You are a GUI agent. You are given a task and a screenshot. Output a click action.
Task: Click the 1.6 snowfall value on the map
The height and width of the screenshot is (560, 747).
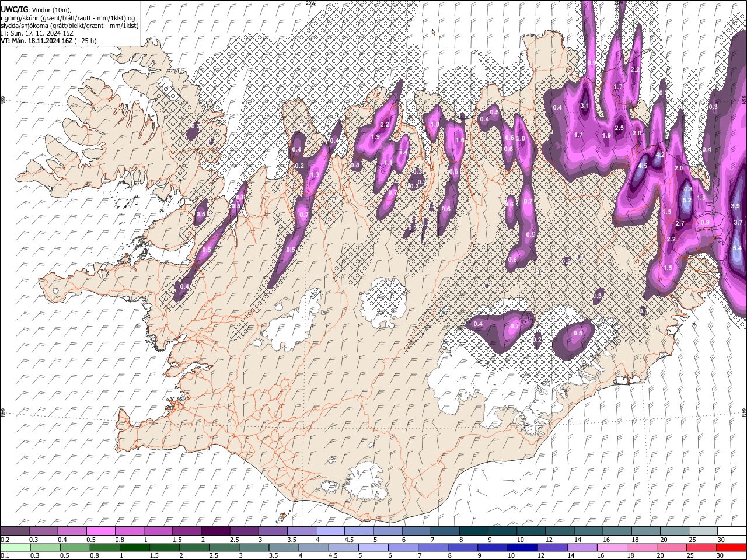[x=460, y=140]
